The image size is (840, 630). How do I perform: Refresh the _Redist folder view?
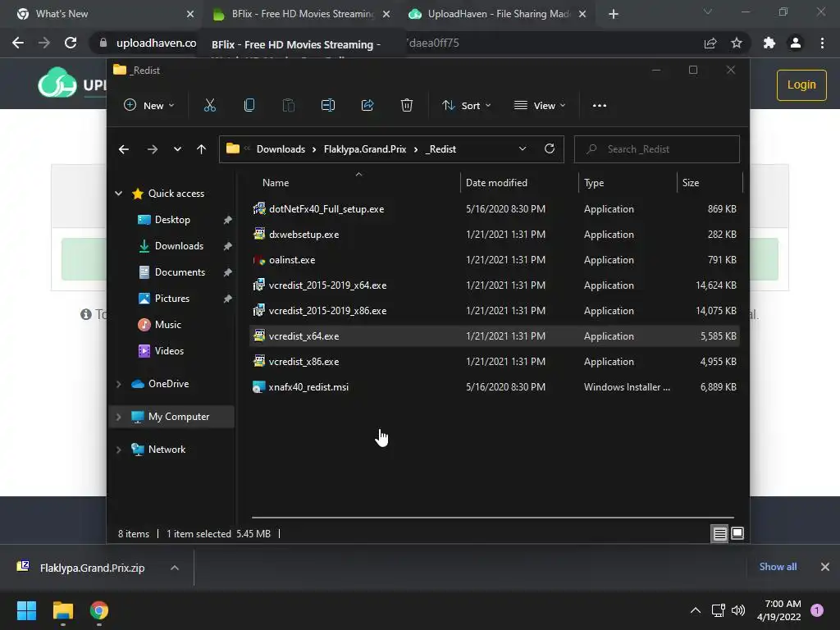point(550,149)
